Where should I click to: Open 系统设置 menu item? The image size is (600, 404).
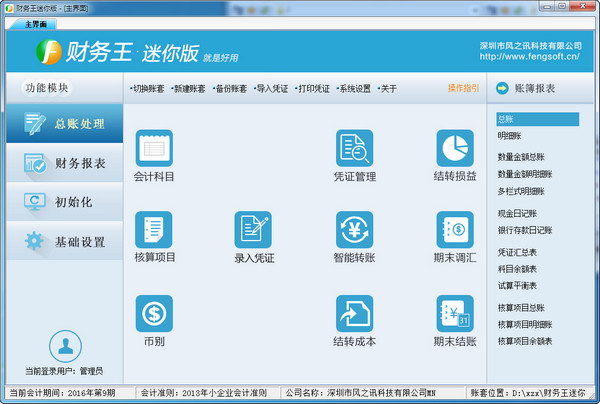click(x=353, y=88)
